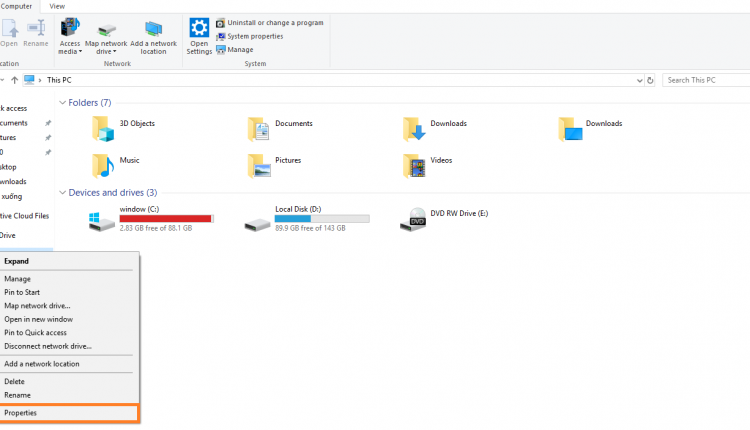Click the Manage icon in System group
The height and width of the screenshot is (430, 750).
[x=220, y=50]
